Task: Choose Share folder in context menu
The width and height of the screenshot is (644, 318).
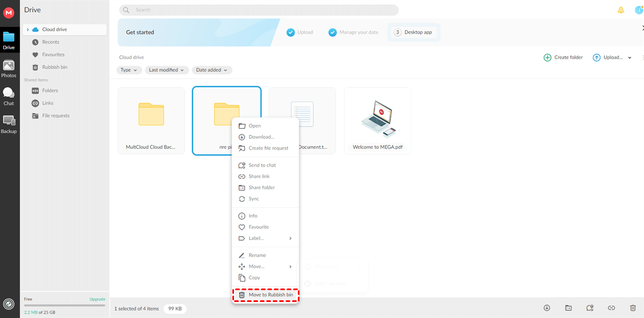Action: [265, 188]
